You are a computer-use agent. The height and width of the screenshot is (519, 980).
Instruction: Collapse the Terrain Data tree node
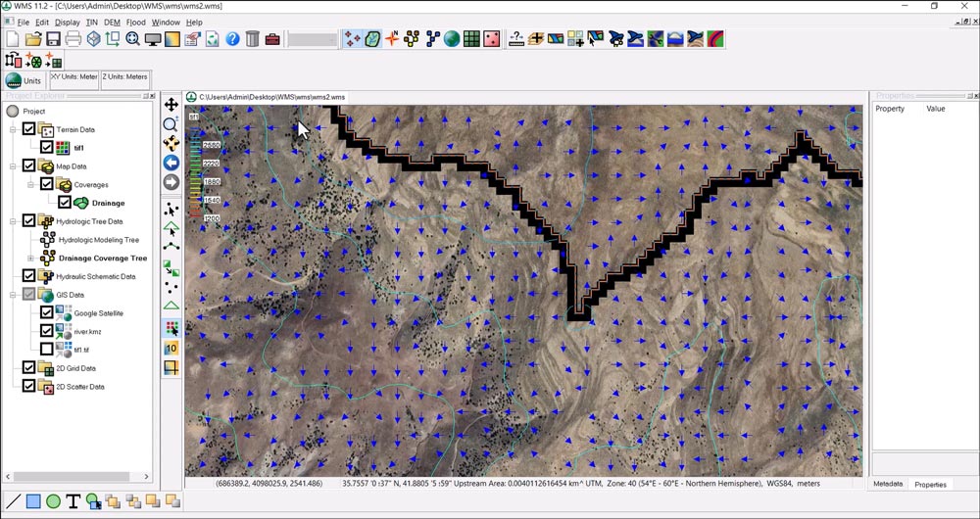pos(13,129)
